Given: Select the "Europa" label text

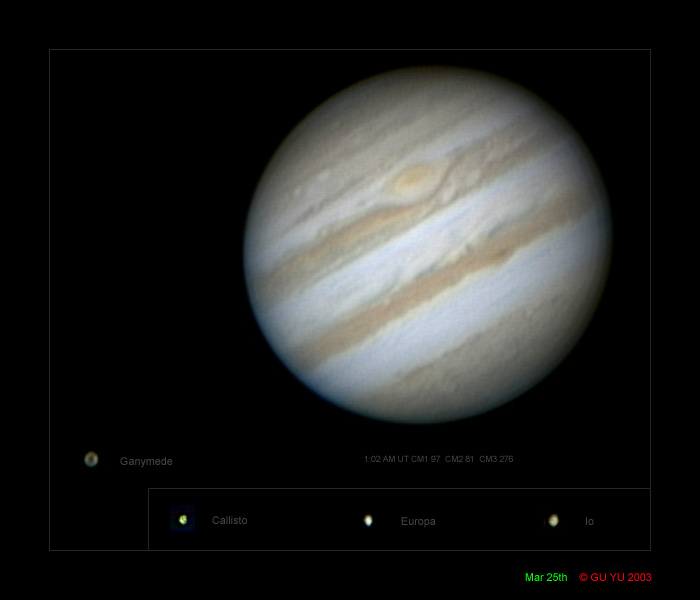Looking at the screenshot, I should pos(418,521).
